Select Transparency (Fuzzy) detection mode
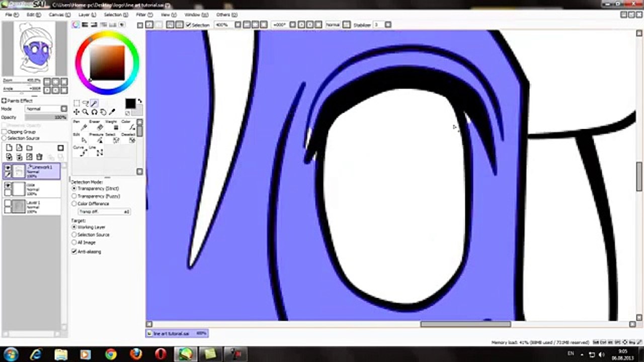644x362 pixels. 74,196
